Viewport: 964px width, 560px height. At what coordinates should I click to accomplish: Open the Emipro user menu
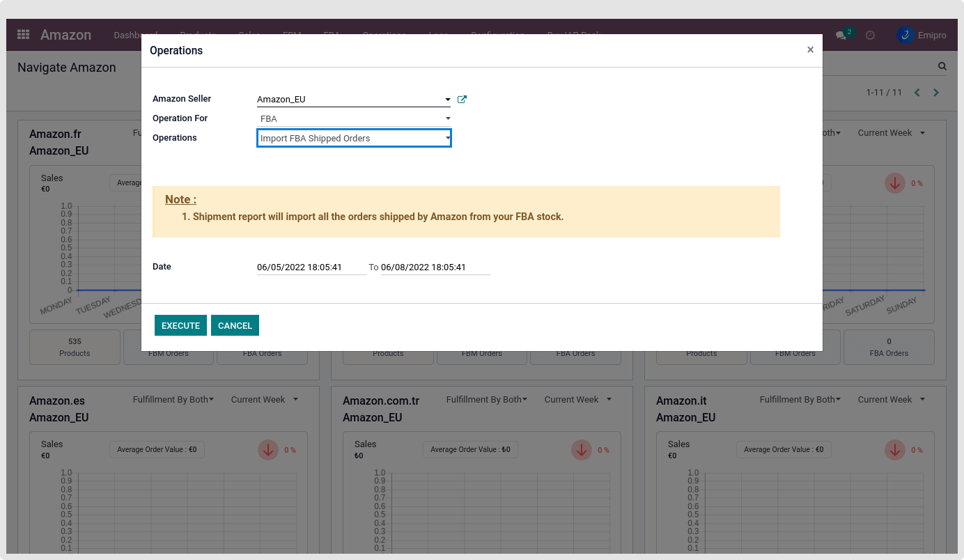click(922, 36)
